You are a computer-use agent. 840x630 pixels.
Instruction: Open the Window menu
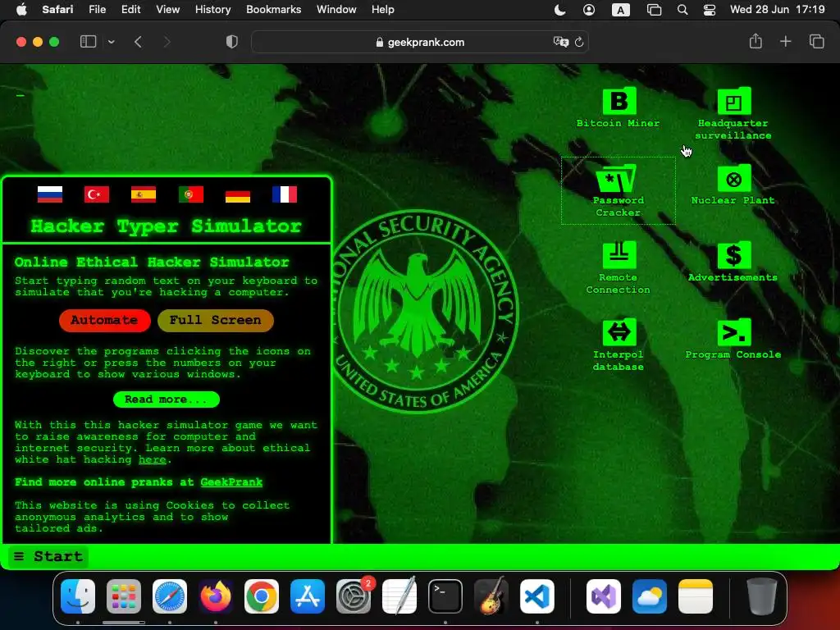[x=336, y=9]
